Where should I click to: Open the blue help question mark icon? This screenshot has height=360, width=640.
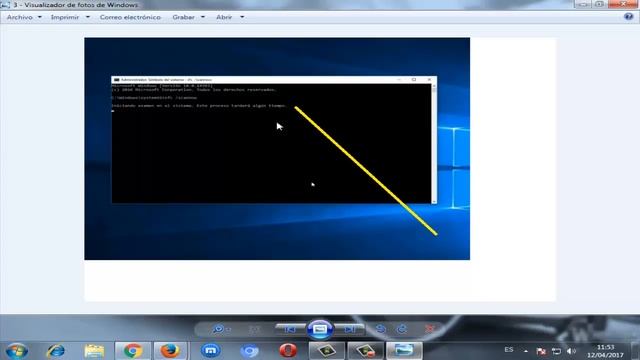point(629,17)
